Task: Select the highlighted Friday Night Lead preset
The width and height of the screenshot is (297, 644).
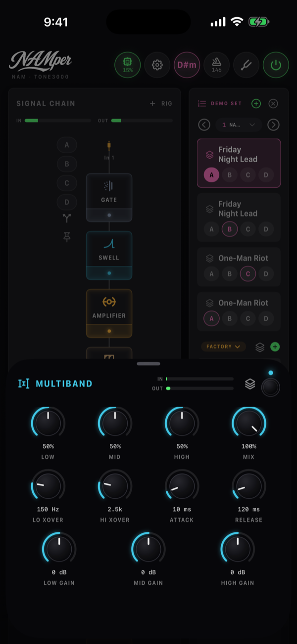Action: coord(239,163)
